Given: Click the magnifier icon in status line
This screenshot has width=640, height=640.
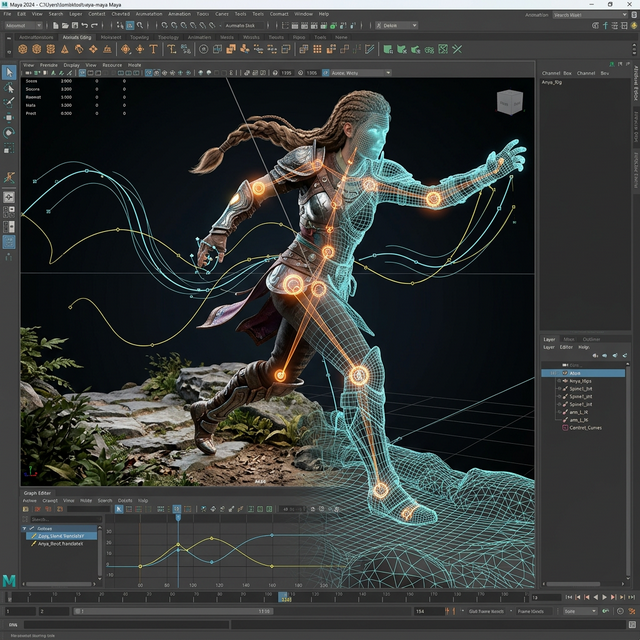Looking at the screenshot, I should [140, 25].
